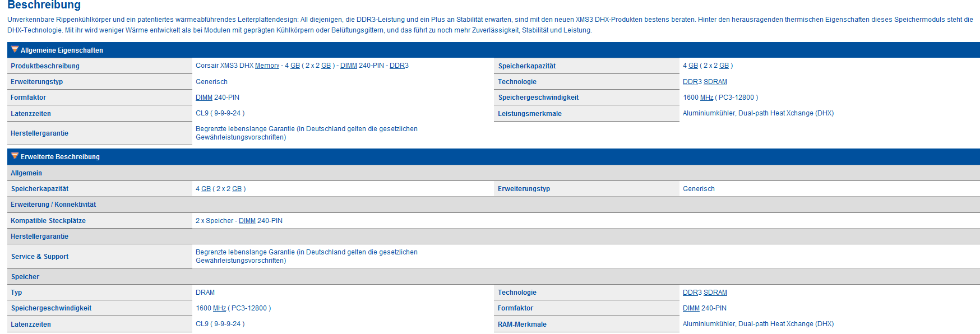Click Aluminiumkühler value in Leistungsmerkmale row
The image size is (980, 334).
[758, 113]
